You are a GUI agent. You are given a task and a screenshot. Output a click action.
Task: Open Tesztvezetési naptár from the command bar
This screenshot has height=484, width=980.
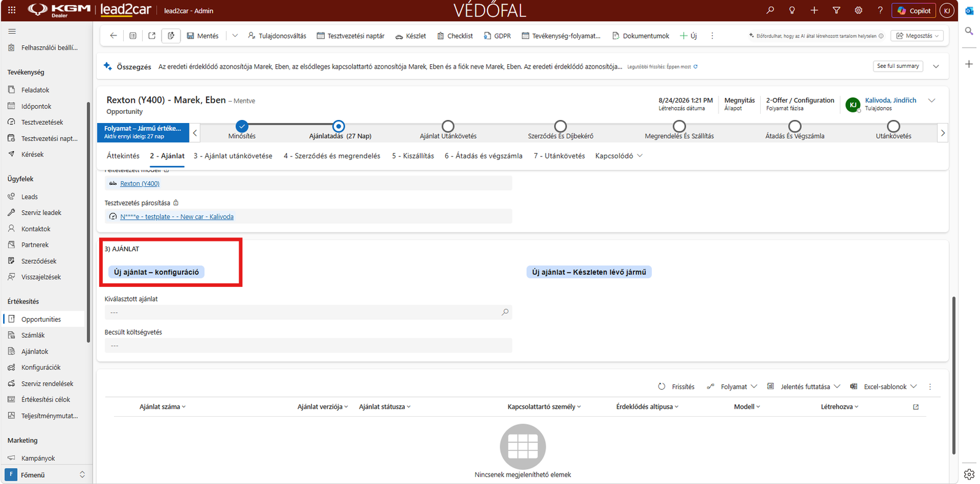tap(350, 36)
